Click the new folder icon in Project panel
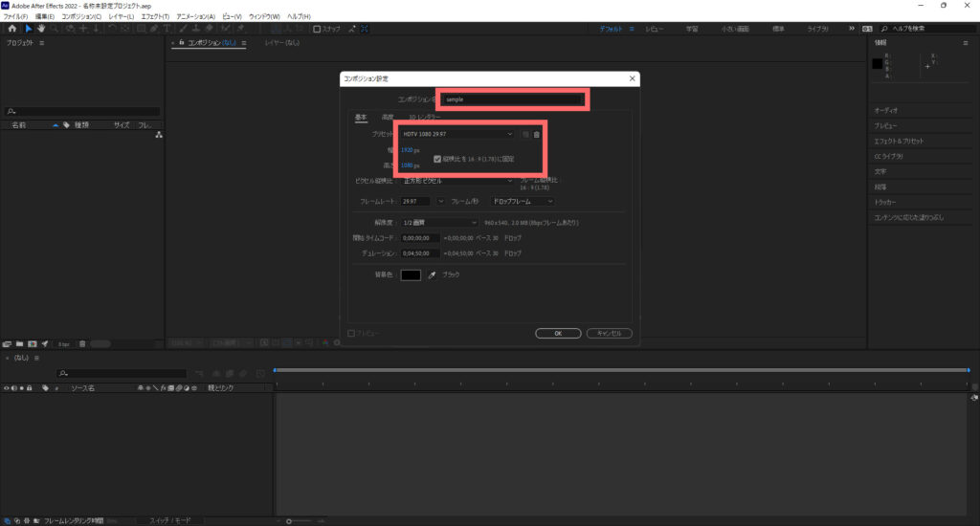The width and height of the screenshot is (980, 526). pyautogui.click(x=19, y=343)
